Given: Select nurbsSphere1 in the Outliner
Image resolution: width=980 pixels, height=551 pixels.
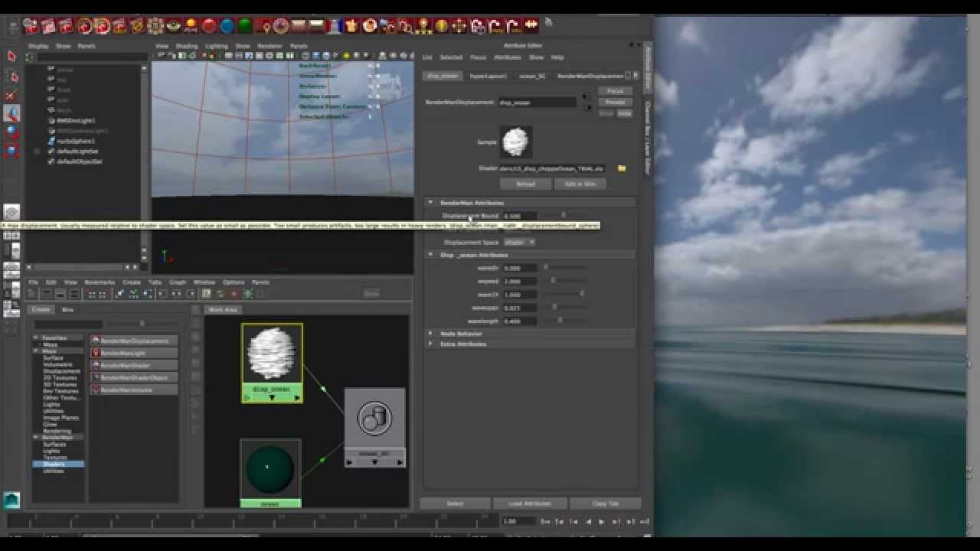Looking at the screenshot, I should pyautogui.click(x=76, y=141).
